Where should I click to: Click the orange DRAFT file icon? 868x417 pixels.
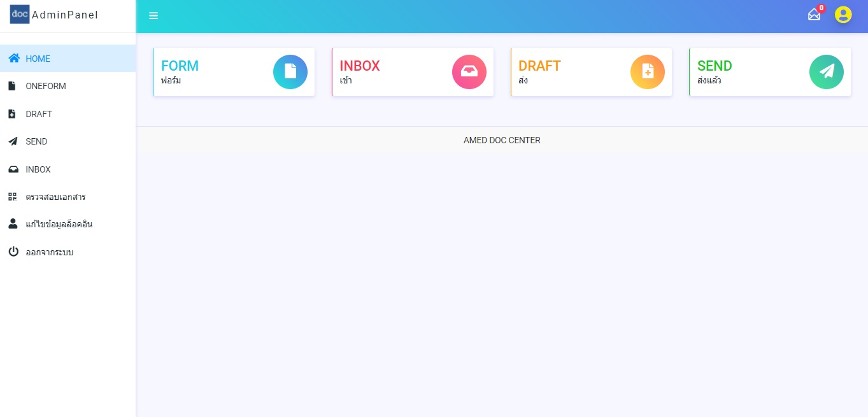click(x=648, y=72)
